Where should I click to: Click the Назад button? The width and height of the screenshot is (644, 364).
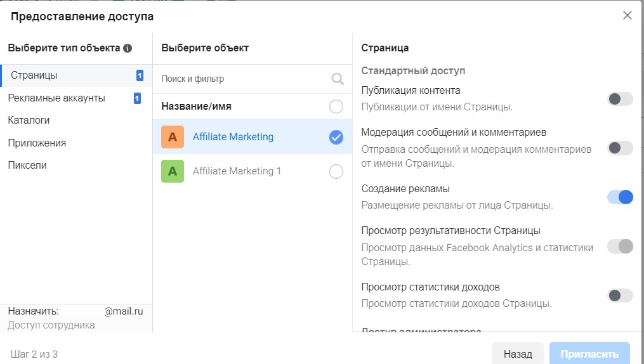[518, 354]
